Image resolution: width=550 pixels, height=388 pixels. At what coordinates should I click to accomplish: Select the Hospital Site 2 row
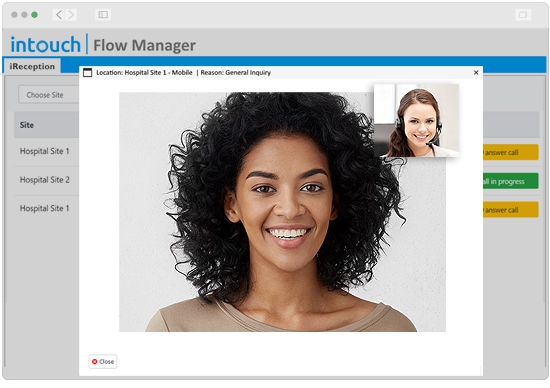coord(45,180)
